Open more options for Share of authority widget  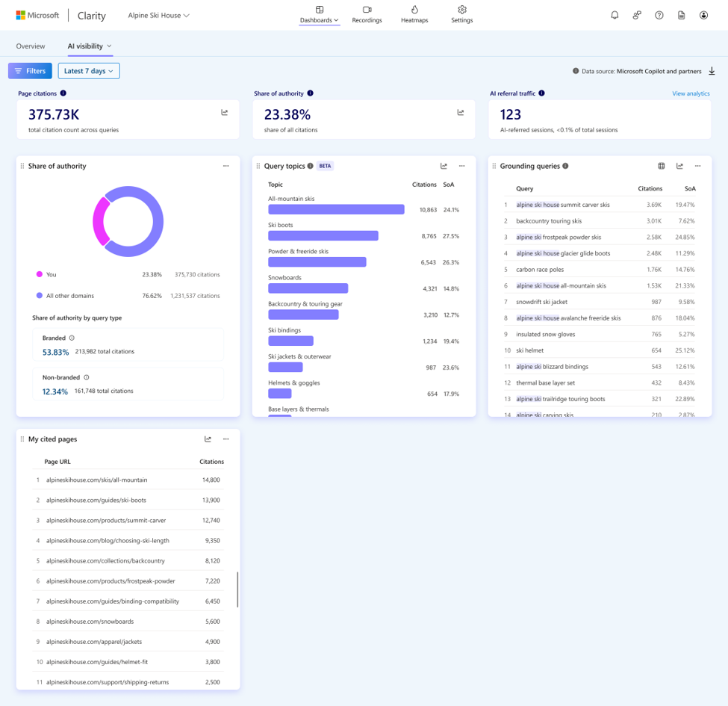(x=225, y=166)
